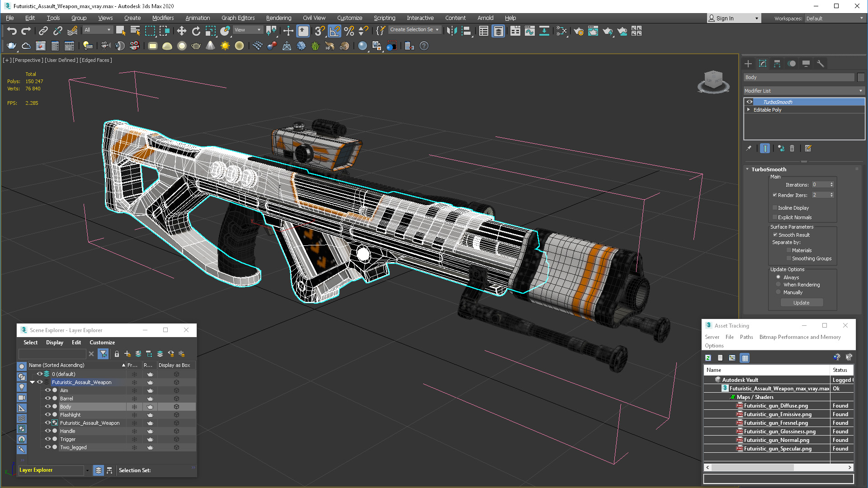This screenshot has width=868, height=488.
Task: Open the Mirror tool
Action: [452, 31]
